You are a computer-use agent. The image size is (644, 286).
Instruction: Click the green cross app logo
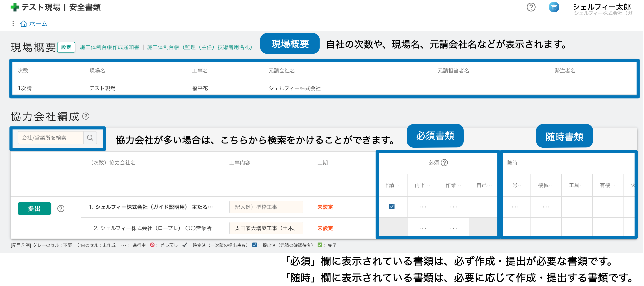tap(15, 7)
